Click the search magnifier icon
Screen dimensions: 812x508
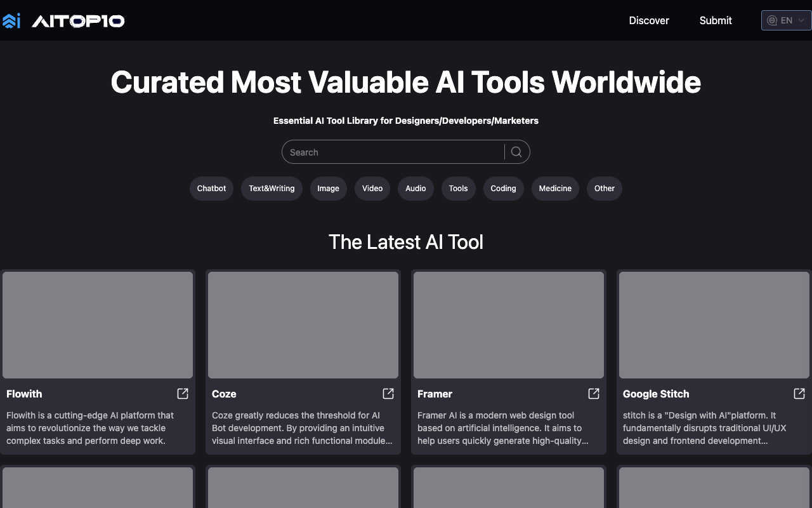tap(516, 152)
